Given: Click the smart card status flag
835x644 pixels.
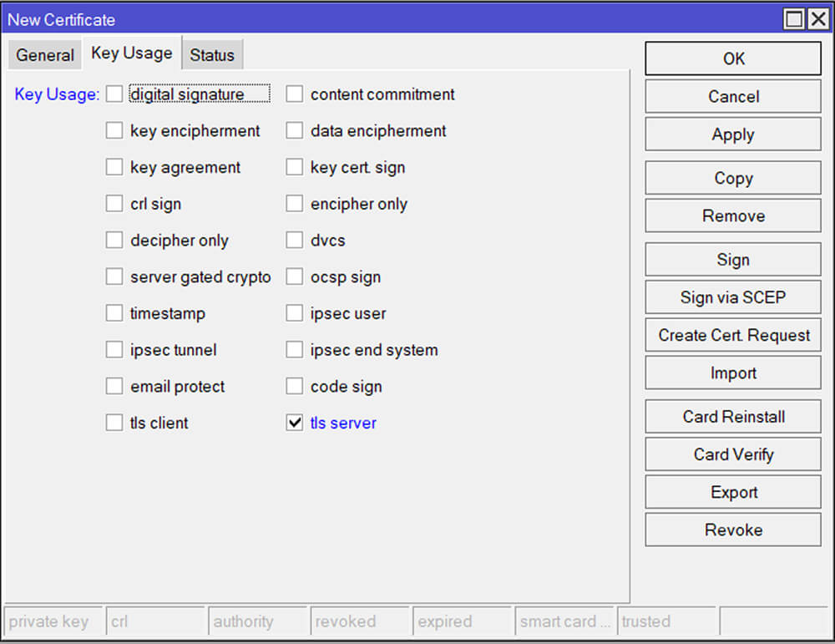Looking at the screenshot, I should coord(564,621).
